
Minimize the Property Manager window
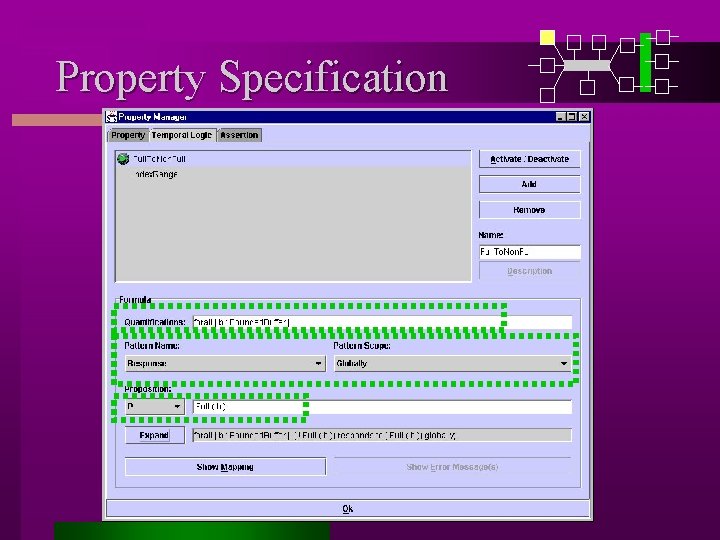point(560,117)
